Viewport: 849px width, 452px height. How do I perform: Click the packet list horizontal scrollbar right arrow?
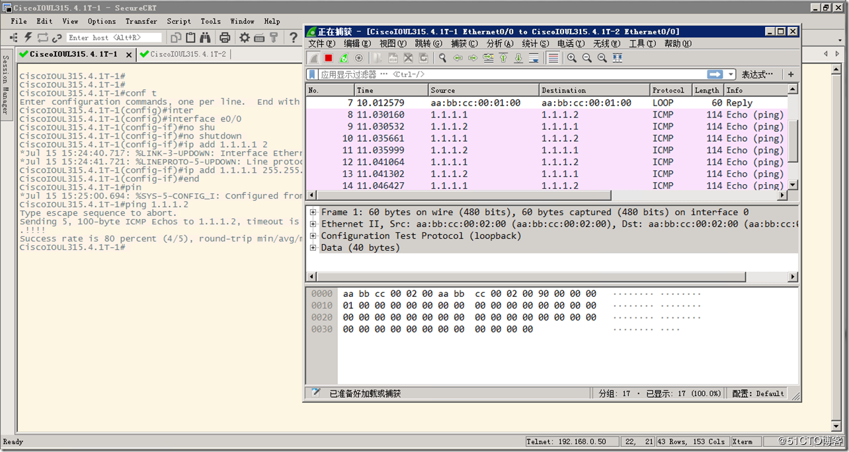[782, 195]
